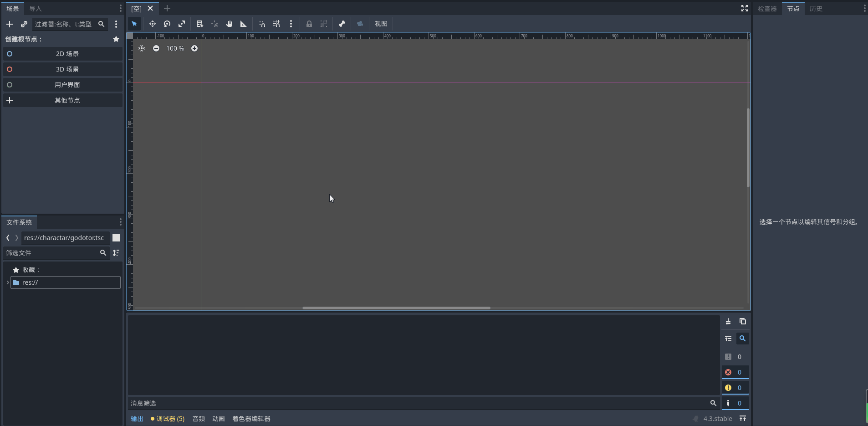Open the 调试器 (5) debugger panel
The height and width of the screenshot is (426, 868).
pos(168,419)
